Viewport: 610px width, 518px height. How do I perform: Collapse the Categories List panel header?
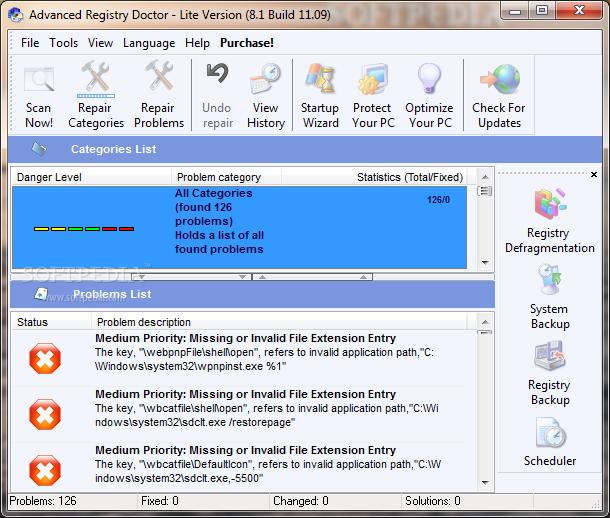(113, 149)
